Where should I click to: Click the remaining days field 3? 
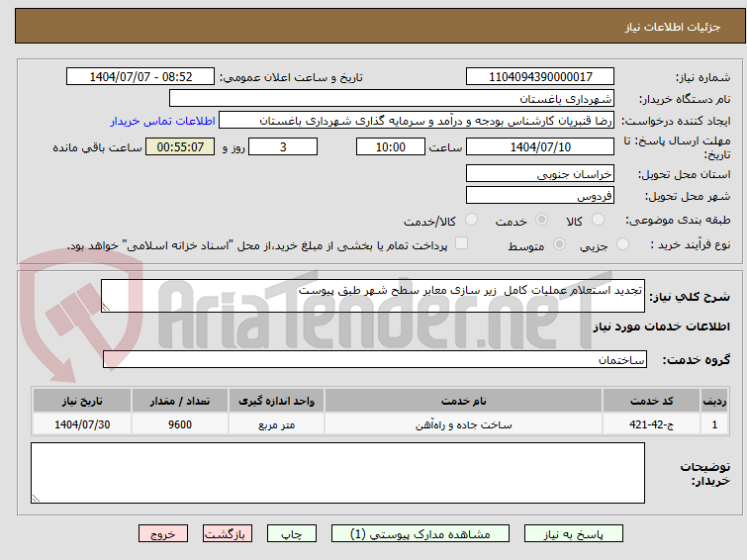pyautogui.click(x=283, y=146)
